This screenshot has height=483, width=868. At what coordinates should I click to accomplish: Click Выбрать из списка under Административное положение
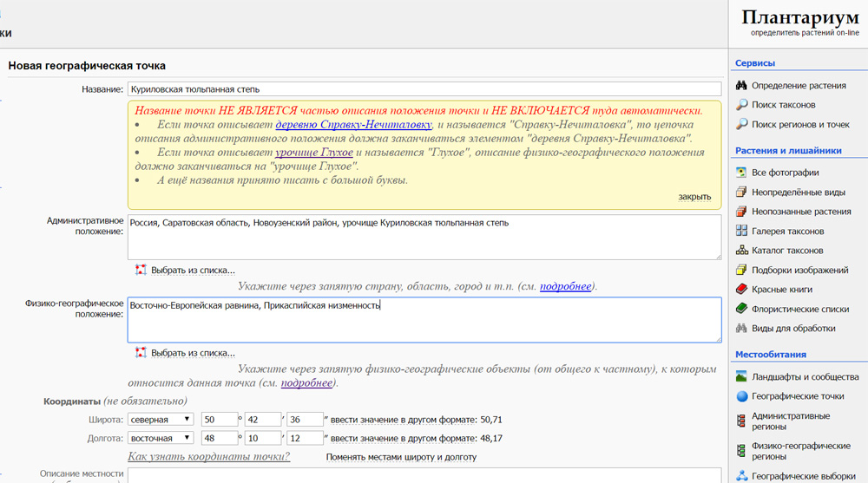click(x=192, y=271)
